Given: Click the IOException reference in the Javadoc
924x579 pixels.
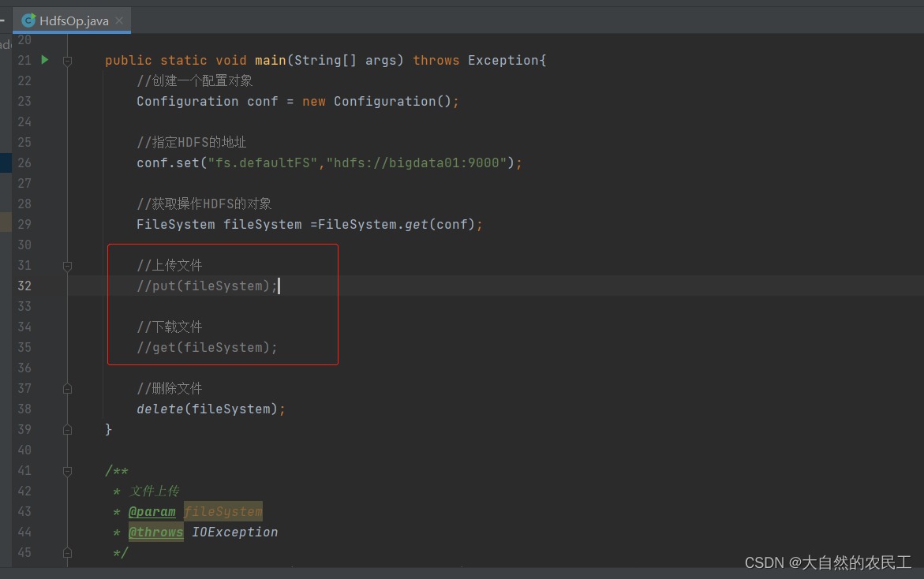Looking at the screenshot, I should tap(235, 532).
